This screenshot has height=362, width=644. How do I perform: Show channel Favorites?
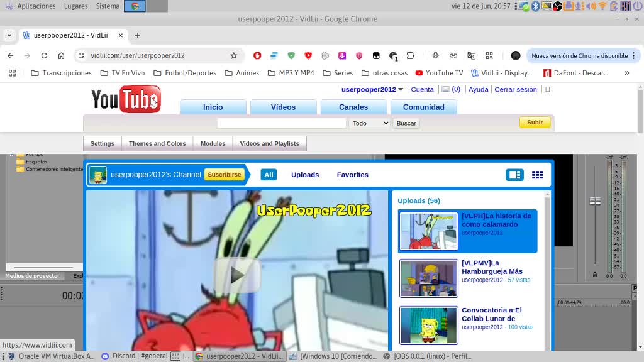click(352, 175)
